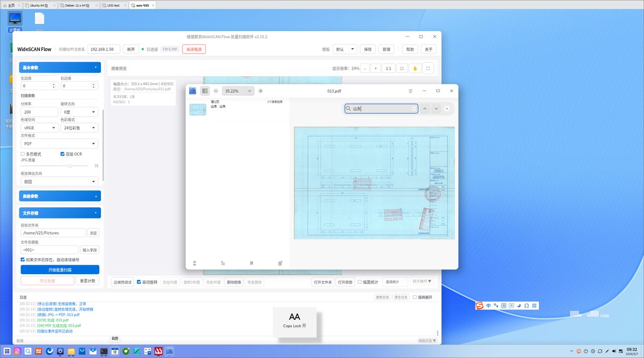Increase preview zoom with the + button
Viewport: 644px width, 358px height.
(x=376, y=68)
